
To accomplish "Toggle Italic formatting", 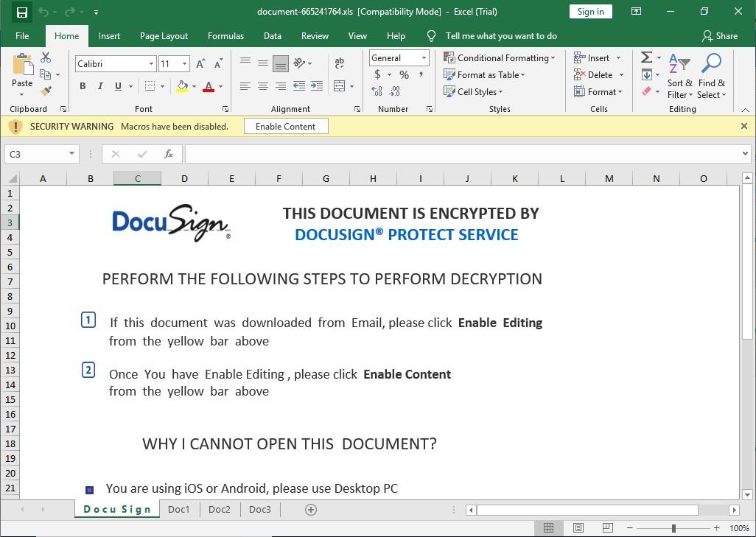I will click(x=100, y=86).
